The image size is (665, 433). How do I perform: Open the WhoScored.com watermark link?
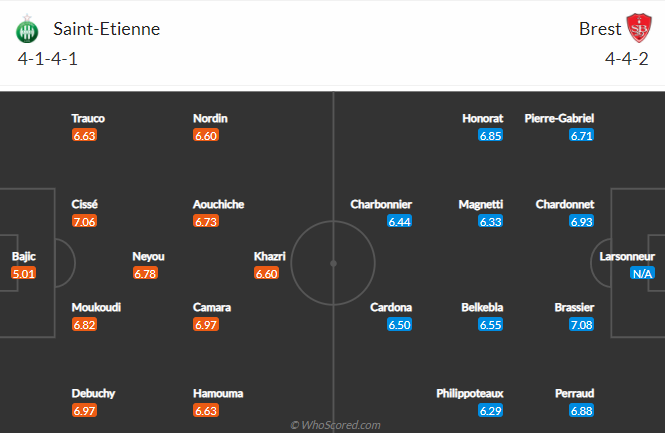pyautogui.click(x=335, y=425)
